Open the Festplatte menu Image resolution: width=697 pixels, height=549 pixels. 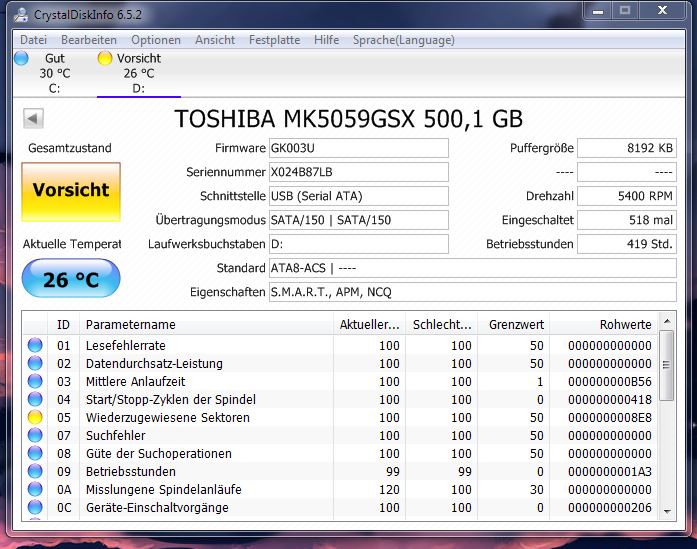pyautogui.click(x=274, y=40)
